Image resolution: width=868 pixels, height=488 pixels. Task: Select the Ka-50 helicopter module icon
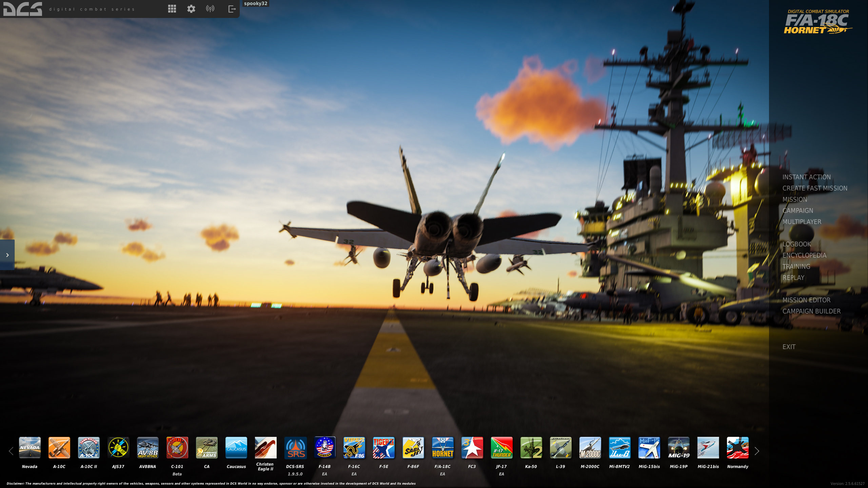pos(531,447)
